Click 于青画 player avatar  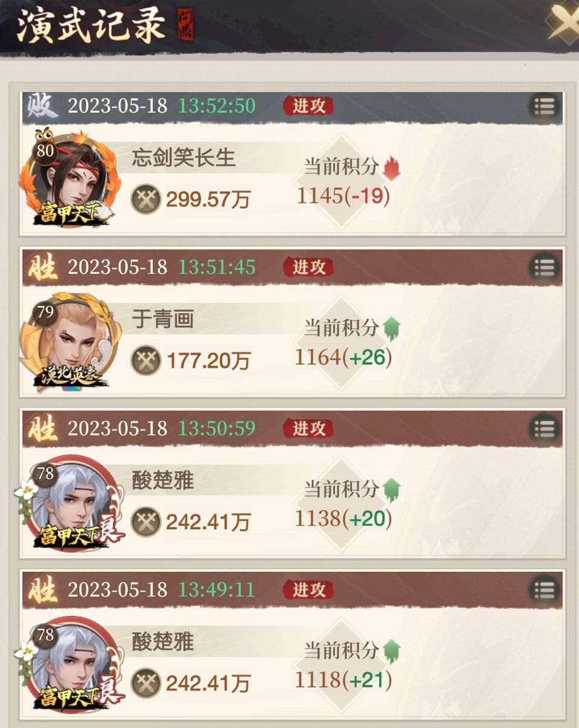[x=70, y=342]
